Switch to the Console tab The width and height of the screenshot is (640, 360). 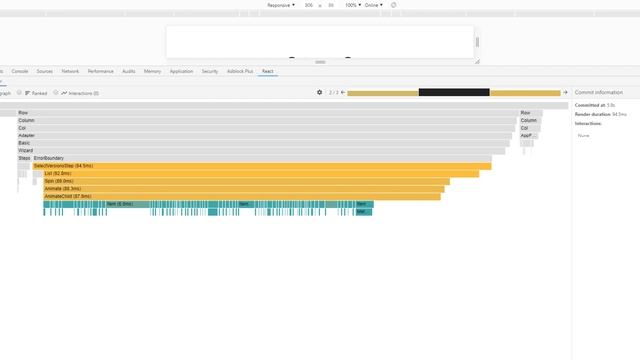click(20, 71)
